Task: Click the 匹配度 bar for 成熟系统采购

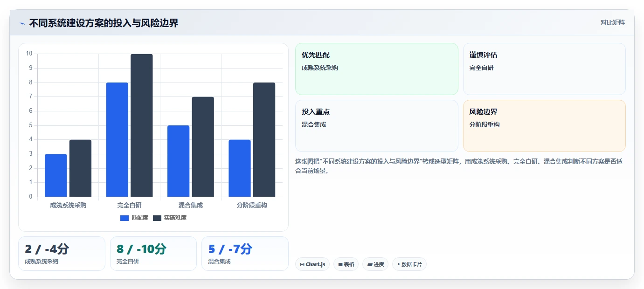Action: (56, 175)
